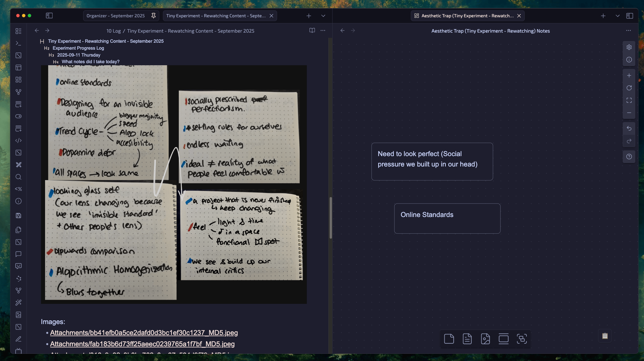
Task: Add note from vault document icon
Action: pos(467,339)
